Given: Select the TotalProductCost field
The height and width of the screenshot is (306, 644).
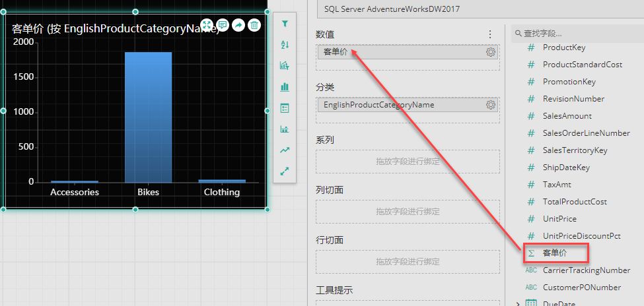Looking at the screenshot, I should point(575,202).
